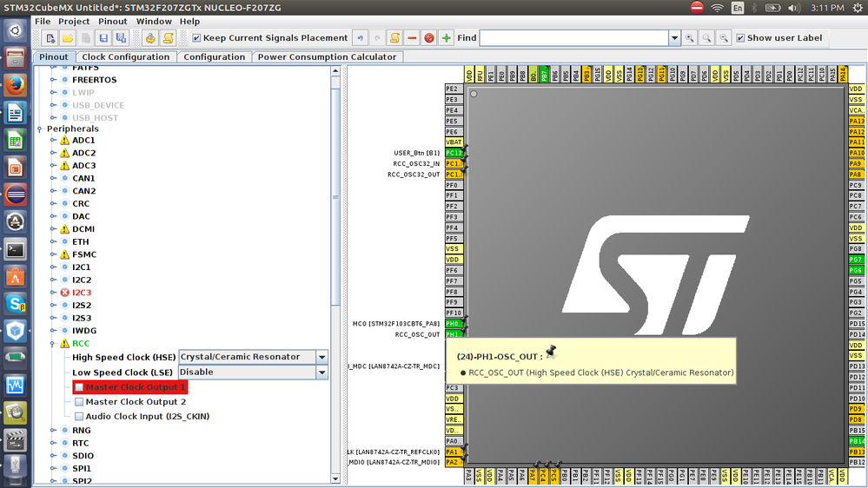Image resolution: width=868 pixels, height=488 pixels.
Task: Open the Project menu
Action: click(74, 22)
